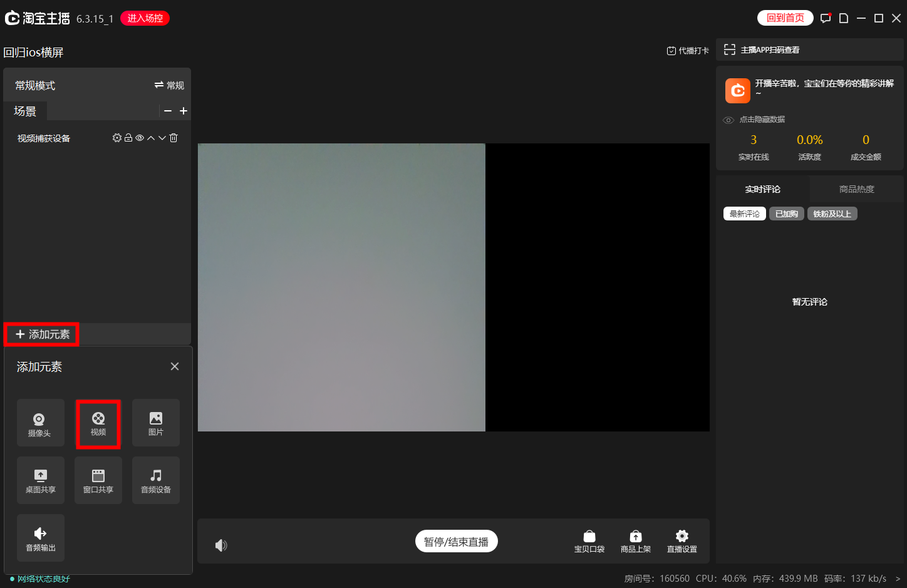907x588 pixels.
Task: Click the 添加元素 button
Action: tap(42, 334)
